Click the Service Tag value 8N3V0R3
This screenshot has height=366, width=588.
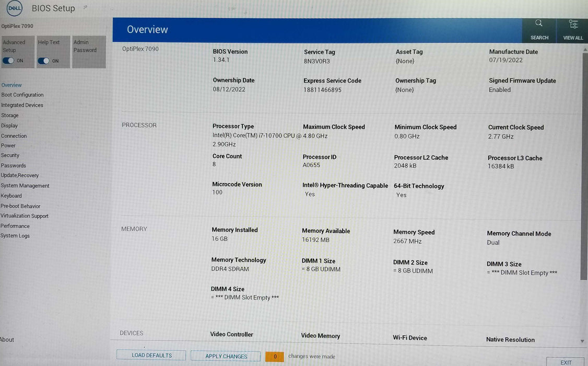[316, 61]
